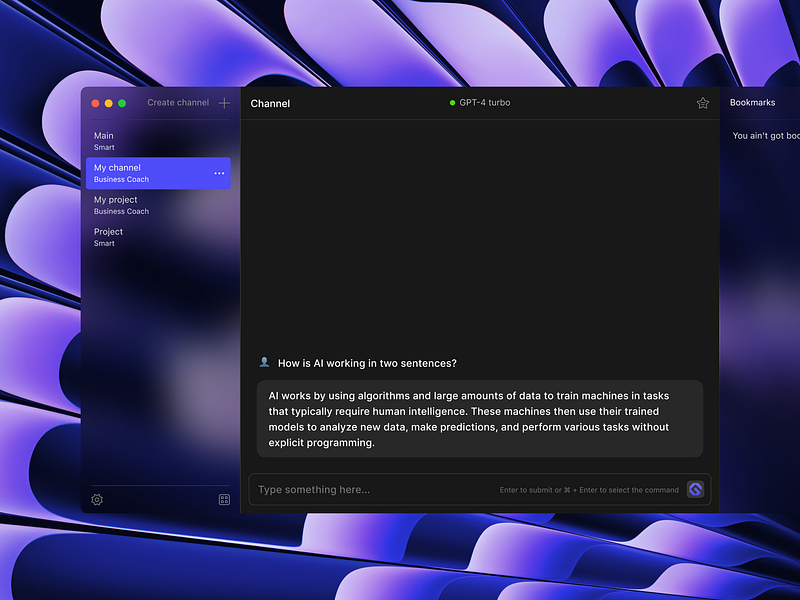Open the My channel three-dot options

219,173
